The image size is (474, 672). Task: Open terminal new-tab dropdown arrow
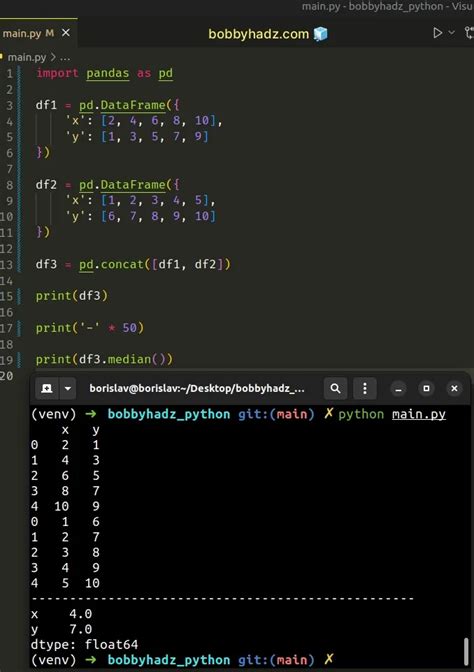click(67, 388)
